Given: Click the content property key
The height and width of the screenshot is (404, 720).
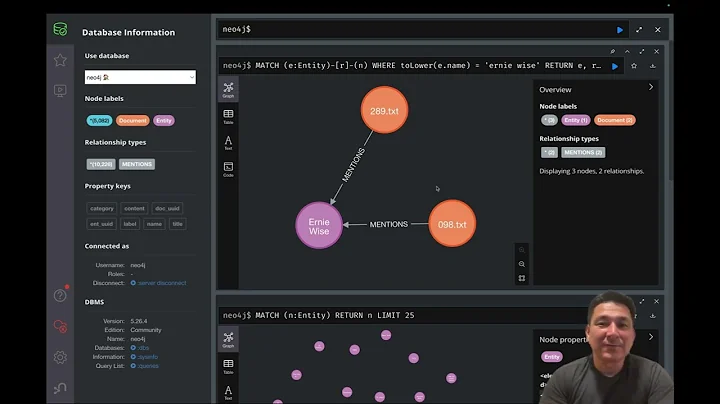Looking at the screenshot, I should 134,208.
